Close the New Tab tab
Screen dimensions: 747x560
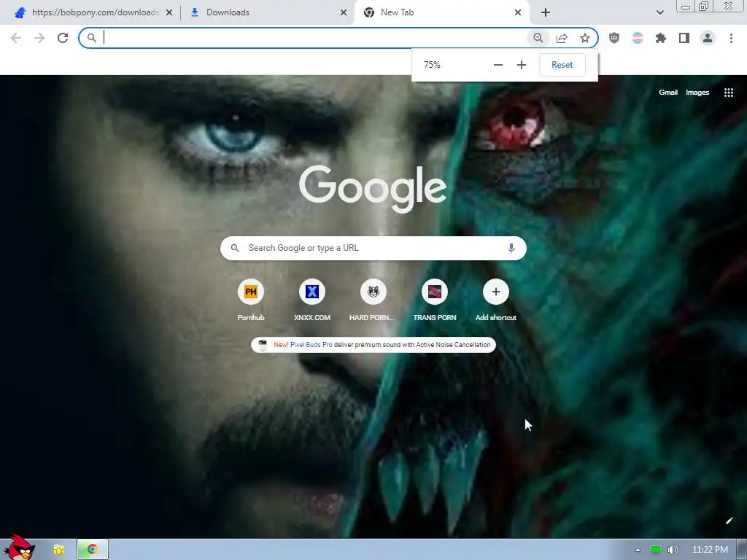tap(518, 12)
